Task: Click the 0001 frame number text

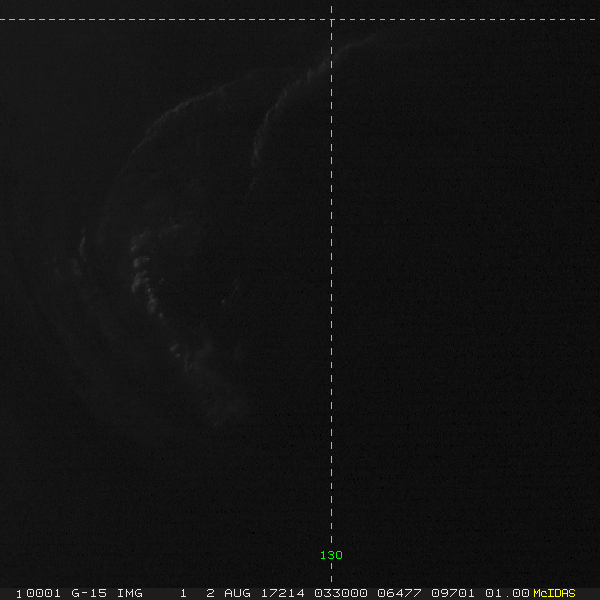Action: (x=43, y=593)
